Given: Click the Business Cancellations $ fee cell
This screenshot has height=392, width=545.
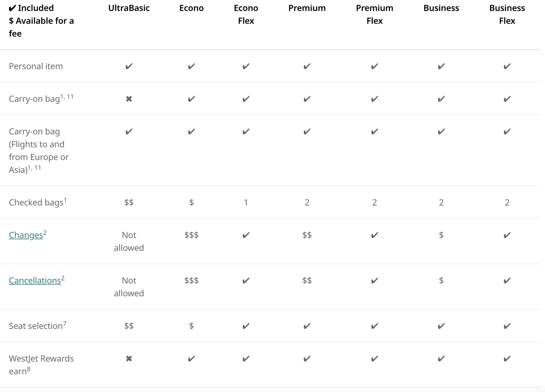Looking at the screenshot, I should 441,281.
